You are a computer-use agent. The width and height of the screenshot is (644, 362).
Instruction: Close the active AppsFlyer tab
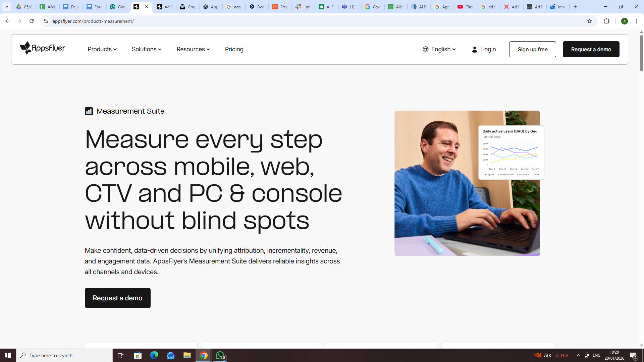(x=147, y=7)
